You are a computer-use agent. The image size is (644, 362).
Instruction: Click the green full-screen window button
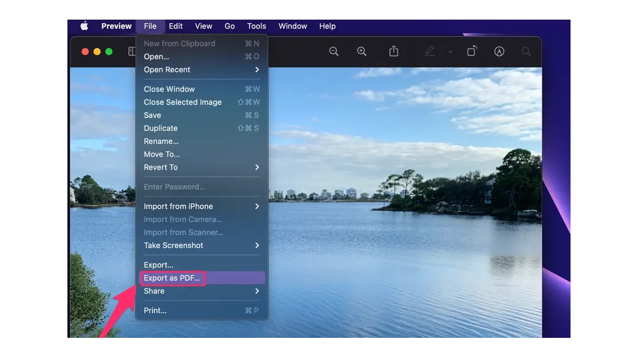pos(109,52)
